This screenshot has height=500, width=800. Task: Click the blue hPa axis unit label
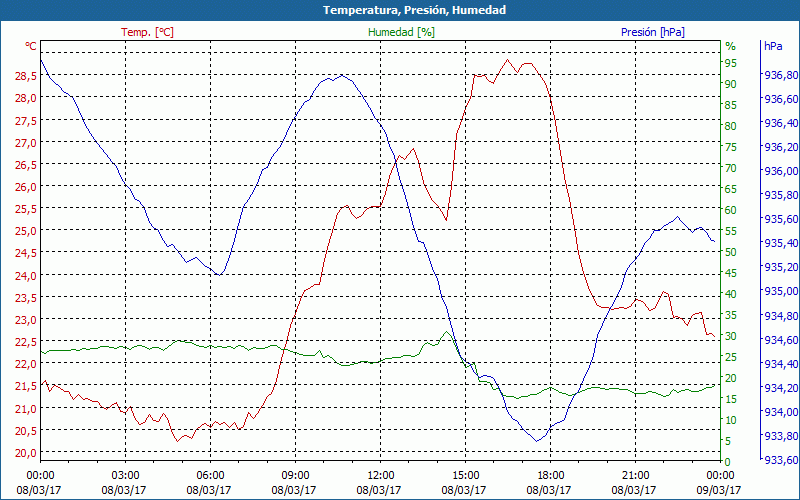[x=773, y=46]
